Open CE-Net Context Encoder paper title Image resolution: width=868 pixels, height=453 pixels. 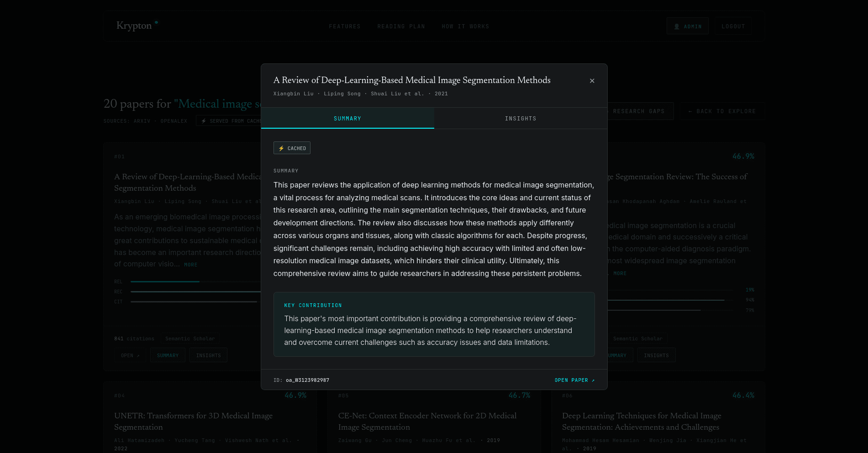click(x=427, y=421)
